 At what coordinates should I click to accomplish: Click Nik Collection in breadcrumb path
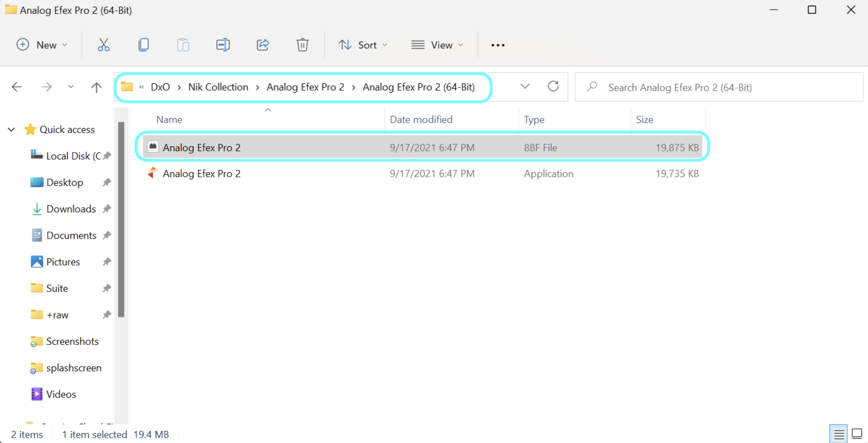click(x=218, y=87)
